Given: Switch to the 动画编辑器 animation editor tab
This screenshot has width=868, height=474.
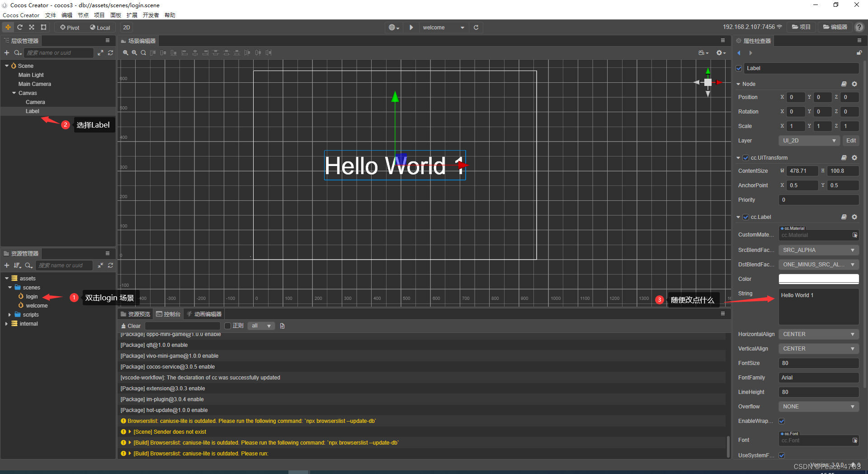Looking at the screenshot, I should [x=204, y=314].
